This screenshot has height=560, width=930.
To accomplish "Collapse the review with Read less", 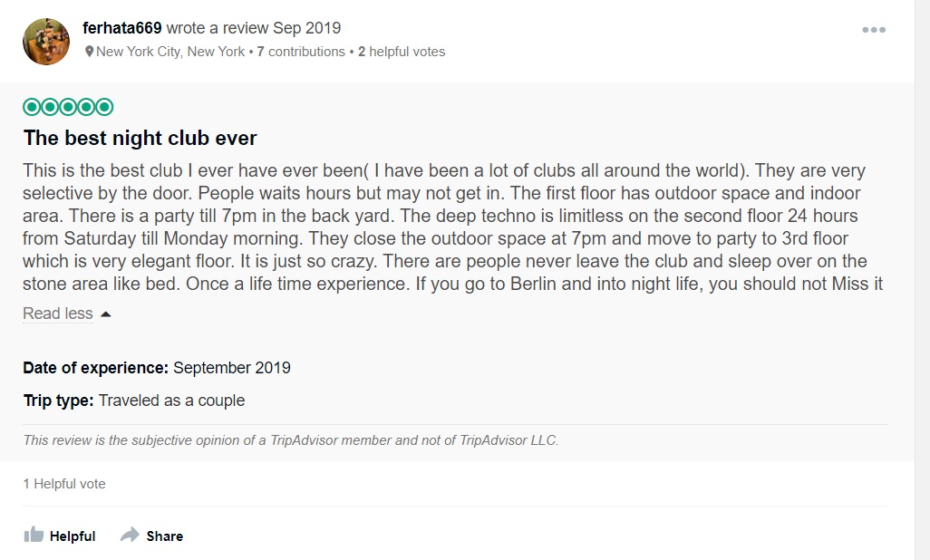I will coord(58,314).
